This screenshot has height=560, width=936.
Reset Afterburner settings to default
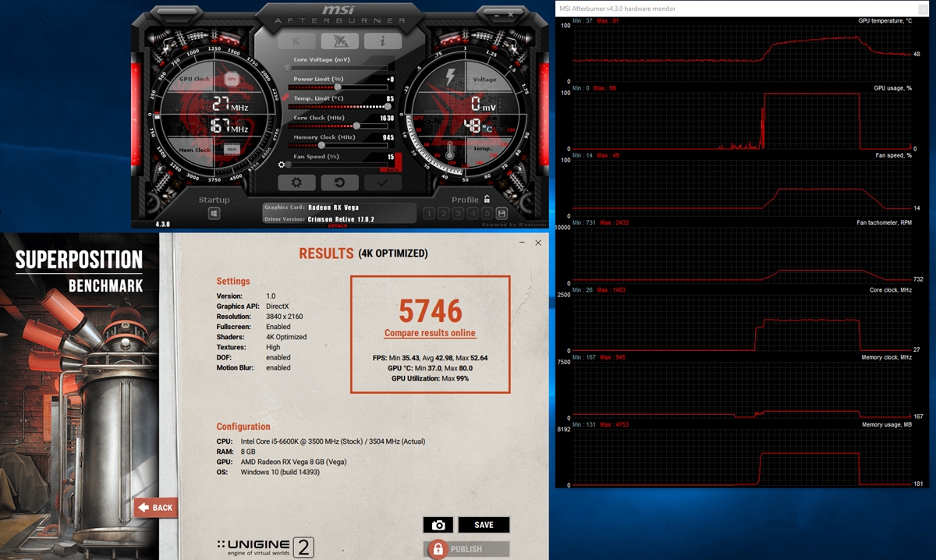pos(340,183)
